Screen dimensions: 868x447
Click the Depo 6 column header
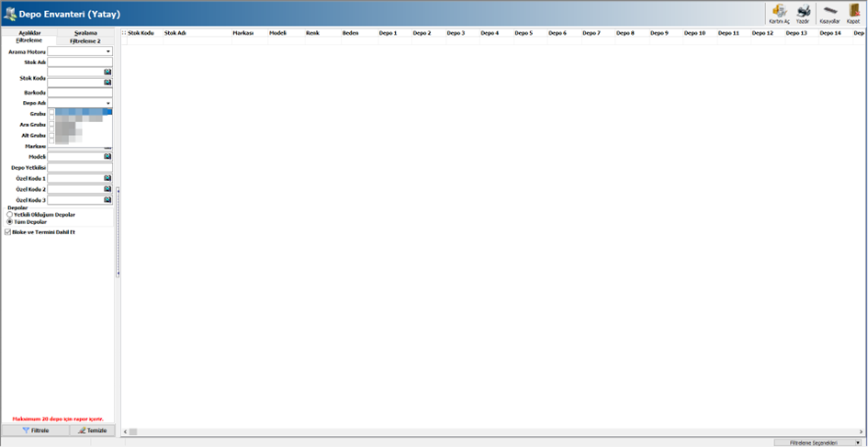click(565, 33)
